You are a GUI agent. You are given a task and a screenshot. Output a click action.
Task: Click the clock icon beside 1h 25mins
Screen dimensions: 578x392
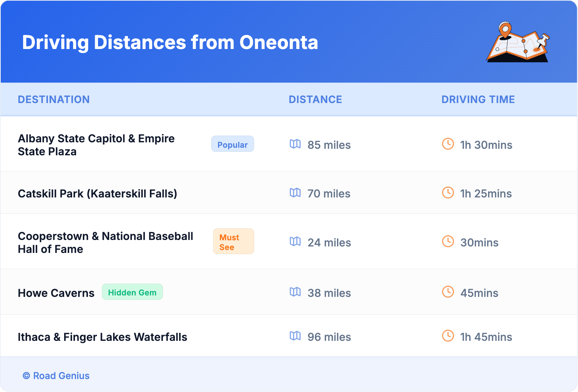[448, 193]
